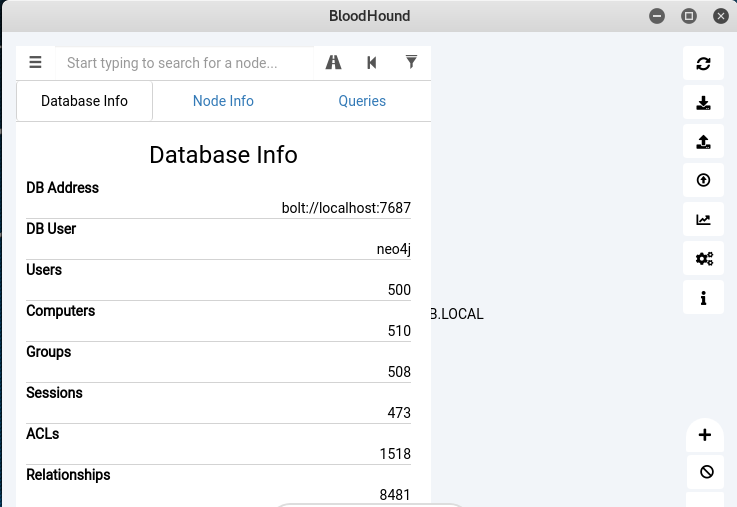
Task: Zoom in with the plus button
Action: click(705, 435)
